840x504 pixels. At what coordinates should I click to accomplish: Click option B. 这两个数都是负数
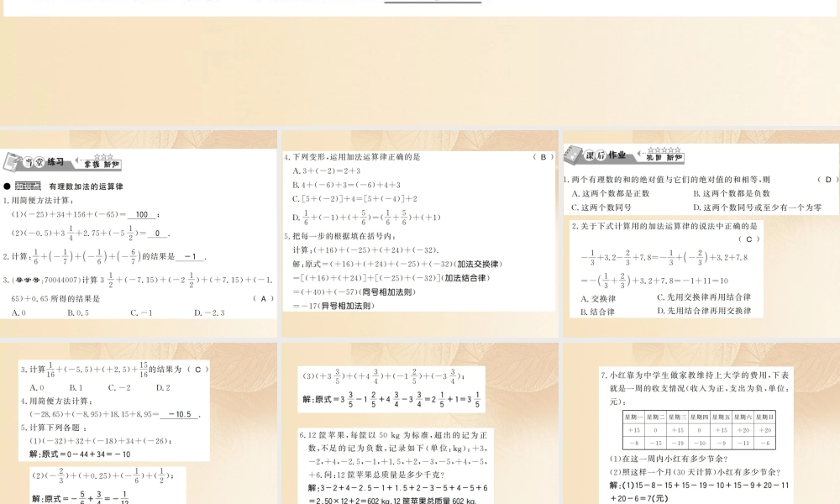coord(732,193)
